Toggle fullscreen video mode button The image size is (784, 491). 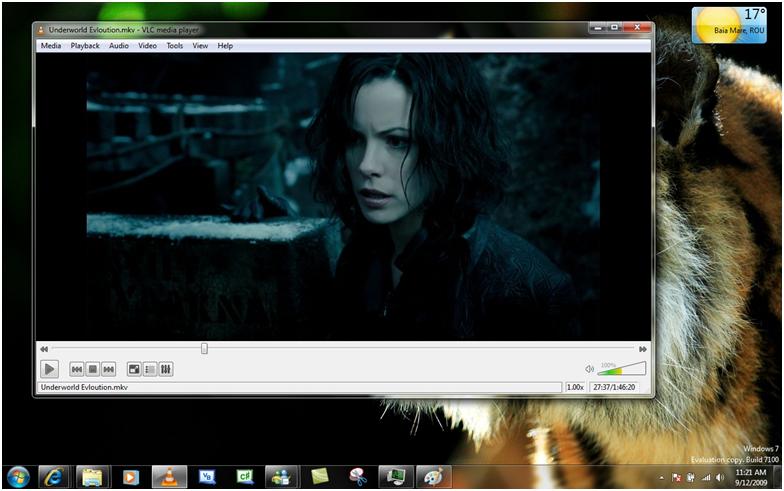coord(134,369)
